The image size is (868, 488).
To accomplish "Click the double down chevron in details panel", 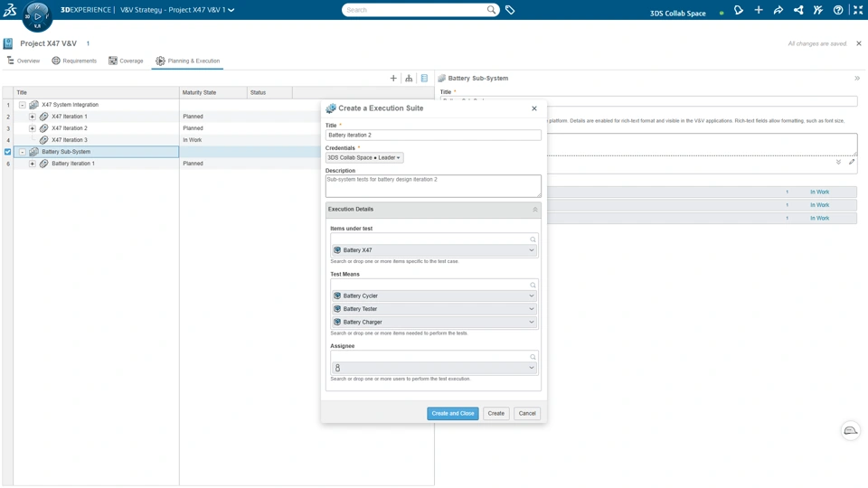I will tap(838, 162).
